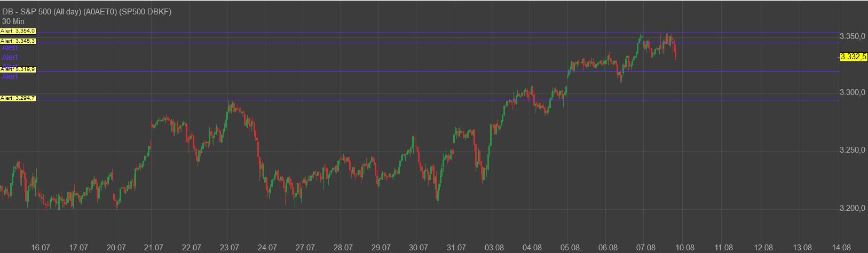This screenshot has height=253, width=868.
Task: Select the Alert 3.345,3 price label
Action: point(18,41)
